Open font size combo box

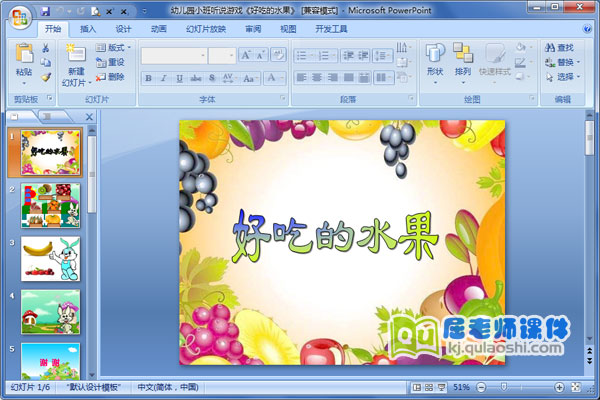222,56
